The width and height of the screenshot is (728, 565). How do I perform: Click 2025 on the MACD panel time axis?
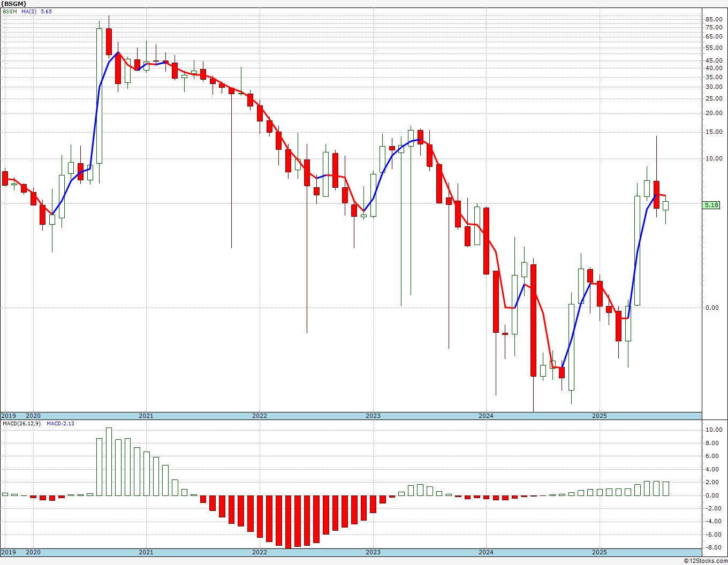600,553
